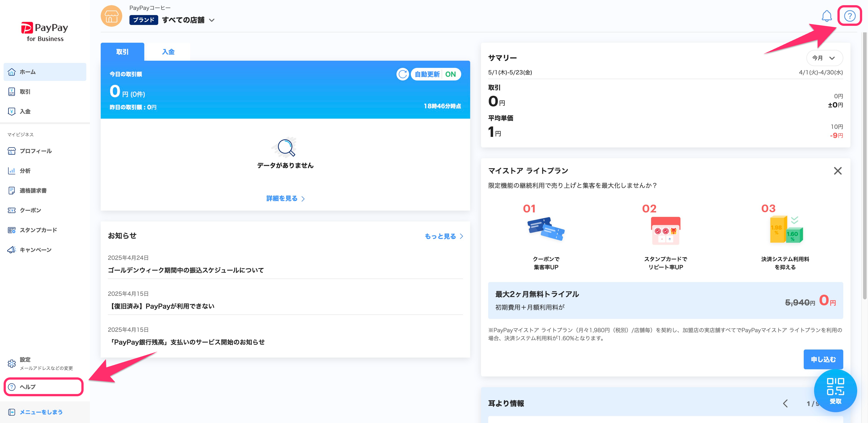Image resolution: width=868 pixels, height=423 pixels.
Task: Click the stamp card illustration 02
Action: 665,230
